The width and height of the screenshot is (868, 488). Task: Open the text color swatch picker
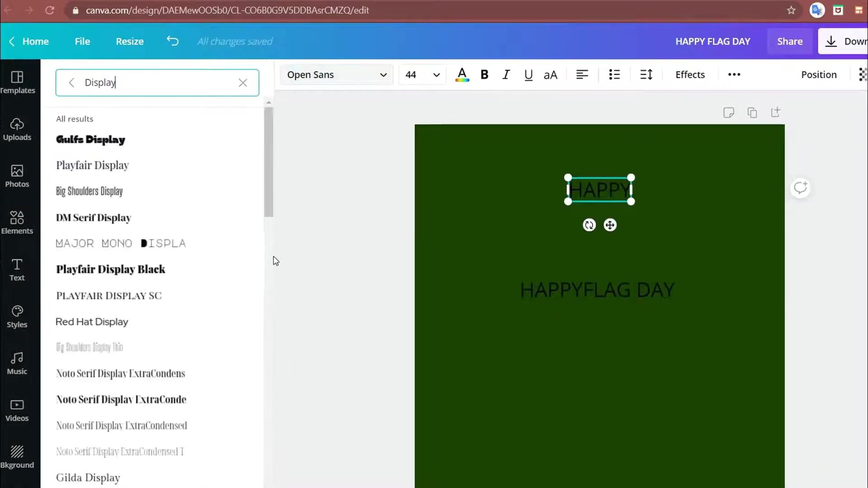click(x=462, y=75)
